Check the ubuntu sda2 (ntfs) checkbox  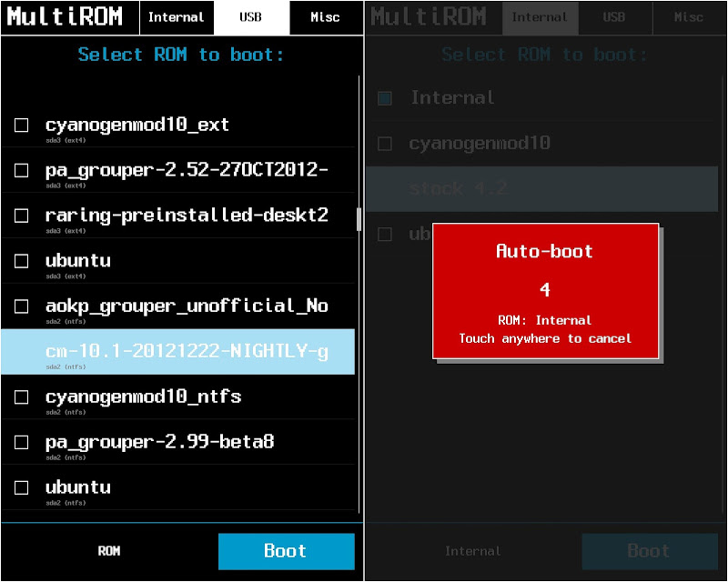pyautogui.click(x=21, y=487)
